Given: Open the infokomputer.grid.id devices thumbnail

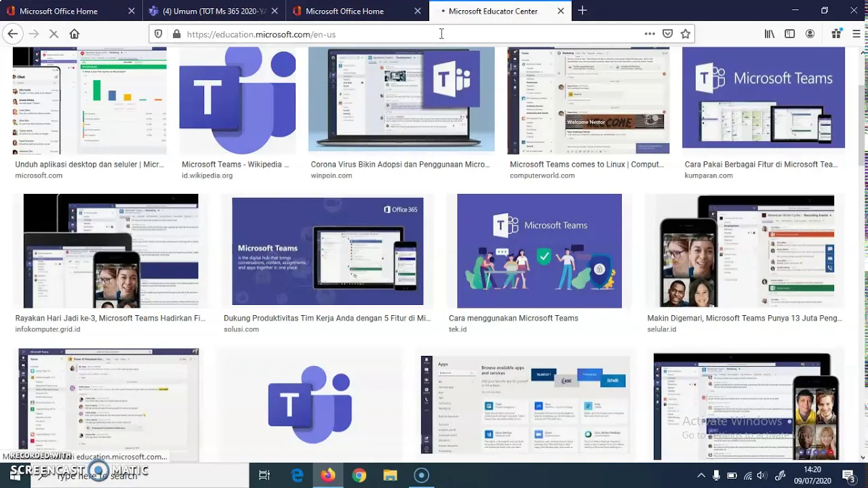Looking at the screenshot, I should [x=111, y=251].
